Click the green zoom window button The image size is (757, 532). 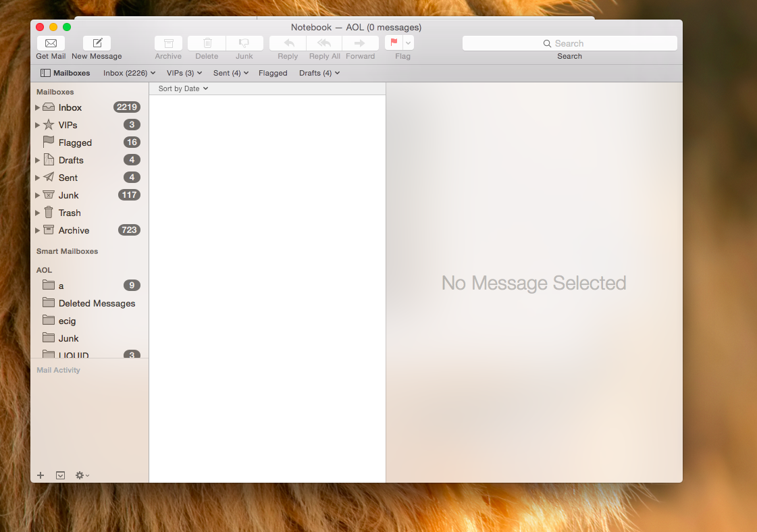67,27
